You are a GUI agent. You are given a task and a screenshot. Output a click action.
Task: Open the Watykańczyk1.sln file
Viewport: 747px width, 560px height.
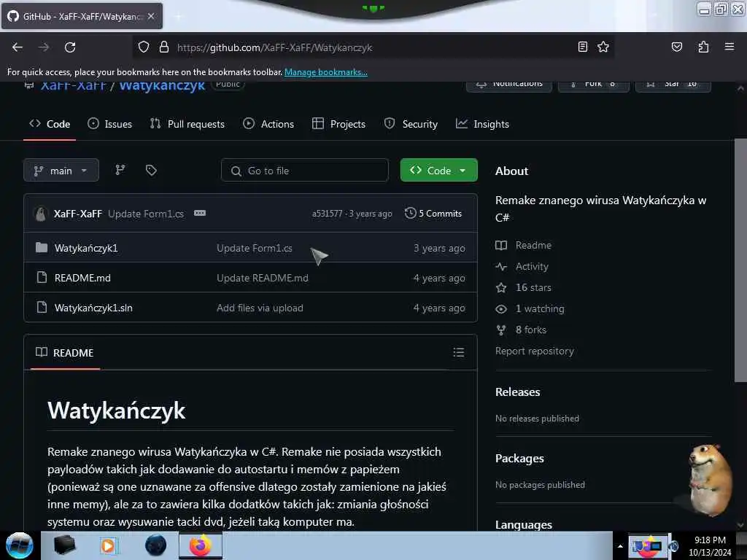(93, 308)
